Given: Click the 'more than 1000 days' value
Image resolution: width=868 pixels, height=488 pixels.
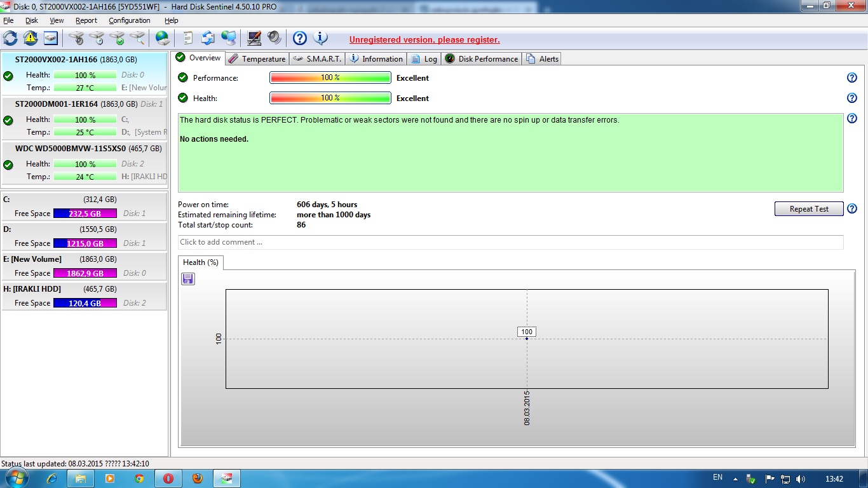Looking at the screenshot, I should [x=334, y=215].
